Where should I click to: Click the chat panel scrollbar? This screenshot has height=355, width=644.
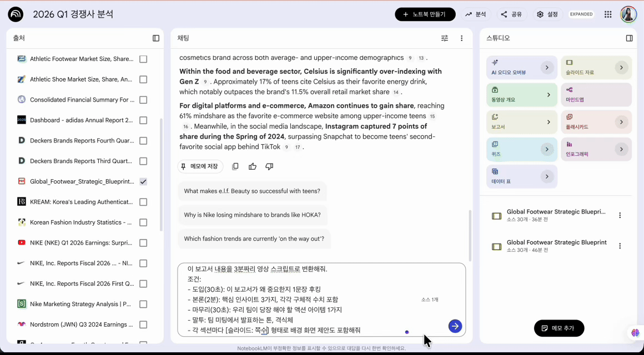[x=470, y=236]
